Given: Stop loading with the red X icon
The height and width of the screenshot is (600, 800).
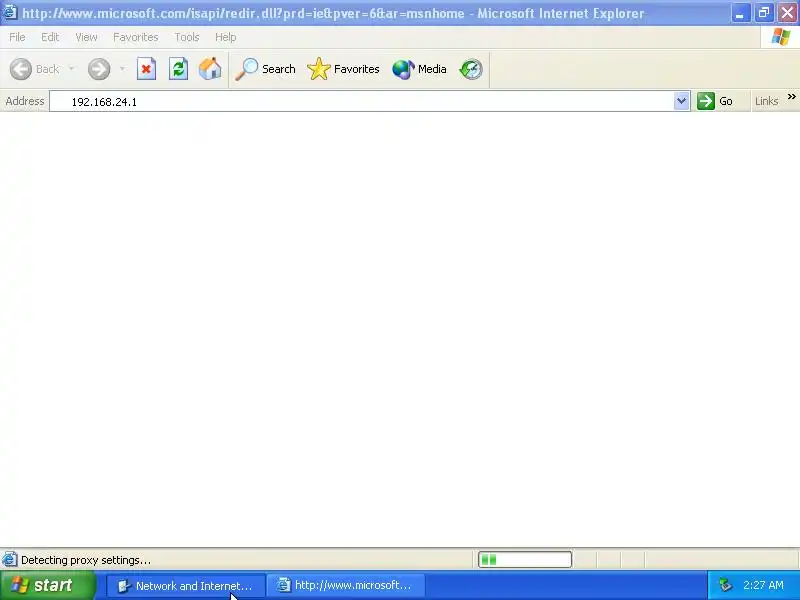Looking at the screenshot, I should pyautogui.click(x=146, y=69).
